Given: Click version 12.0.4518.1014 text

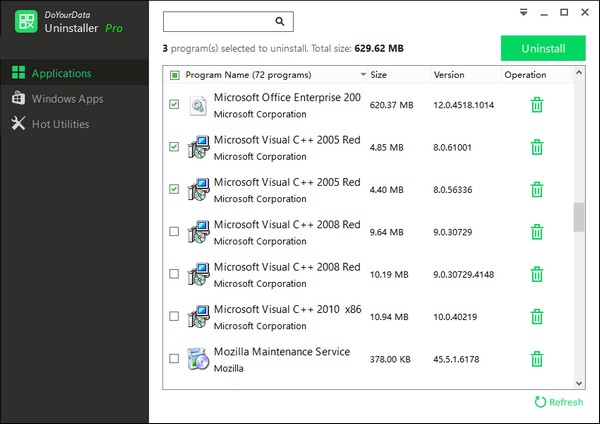Looking at the screenshot, I should [464, 105].
